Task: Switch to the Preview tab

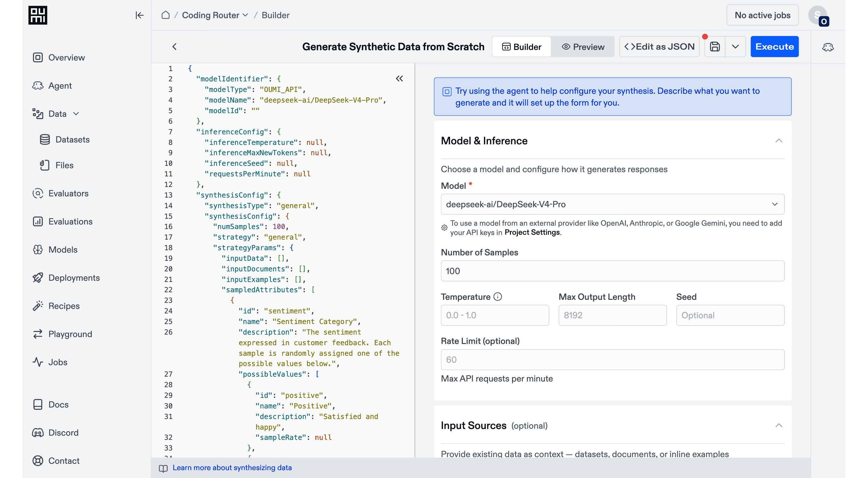Action: click(583, 47)
